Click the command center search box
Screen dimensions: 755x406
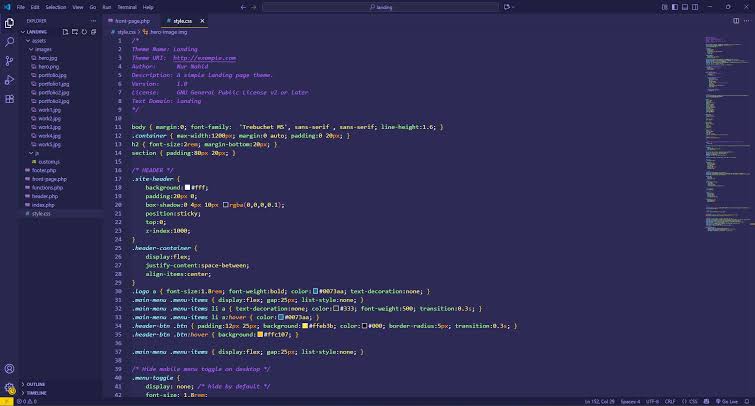(380, 7)
